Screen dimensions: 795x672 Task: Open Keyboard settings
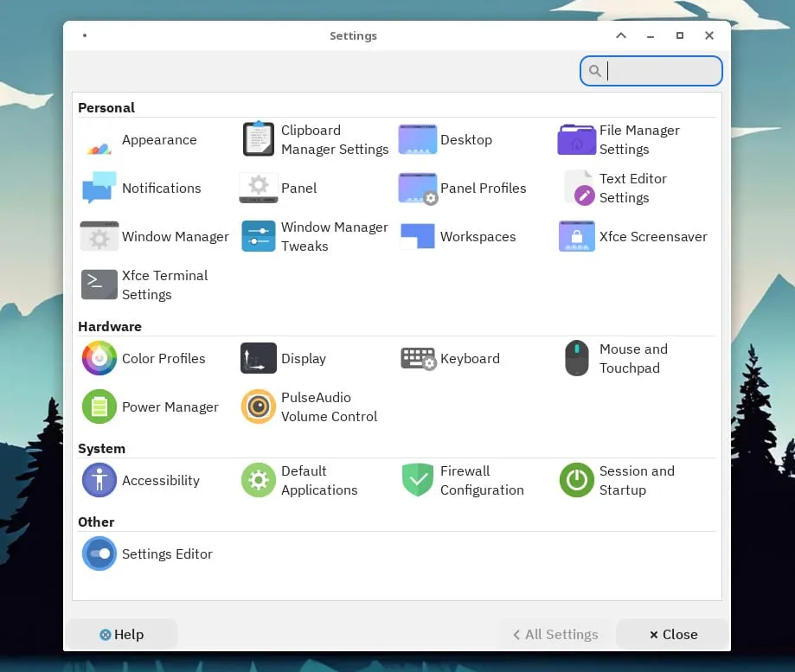[418, 359]
